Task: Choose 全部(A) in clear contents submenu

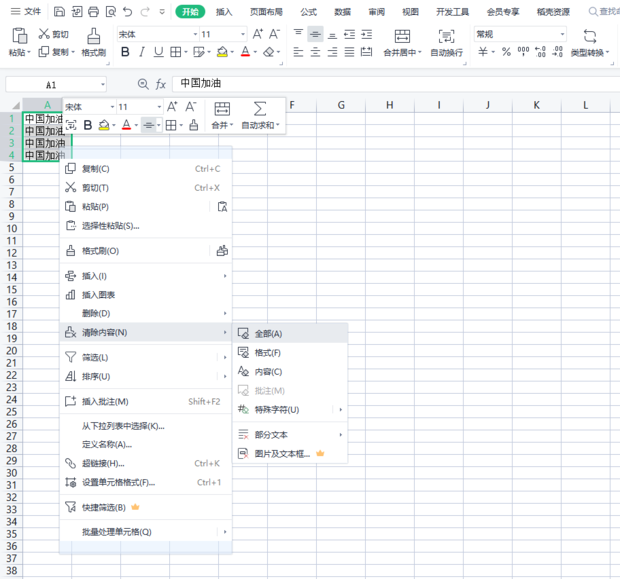Action: [290, 333]
